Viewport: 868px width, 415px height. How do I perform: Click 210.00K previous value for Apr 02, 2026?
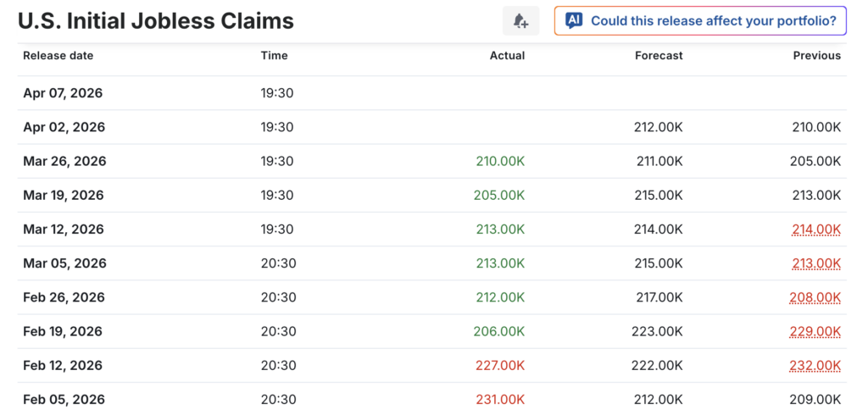tap(816, 127)
